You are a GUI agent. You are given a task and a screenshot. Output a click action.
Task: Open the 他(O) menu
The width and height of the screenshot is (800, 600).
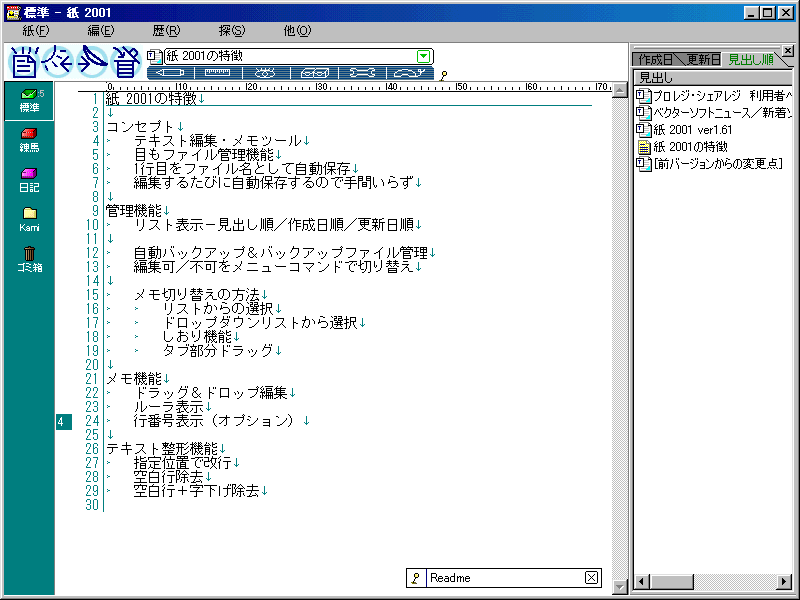click(297, 31)
